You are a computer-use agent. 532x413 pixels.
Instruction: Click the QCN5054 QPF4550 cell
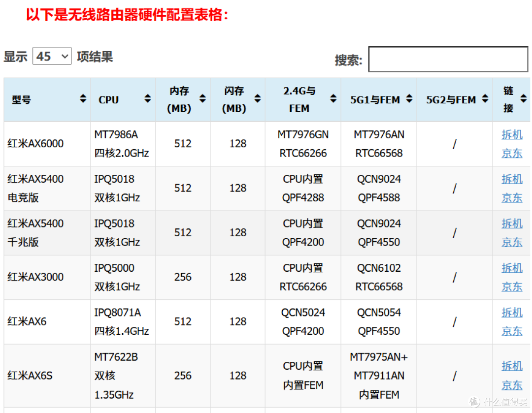[379, 322]
